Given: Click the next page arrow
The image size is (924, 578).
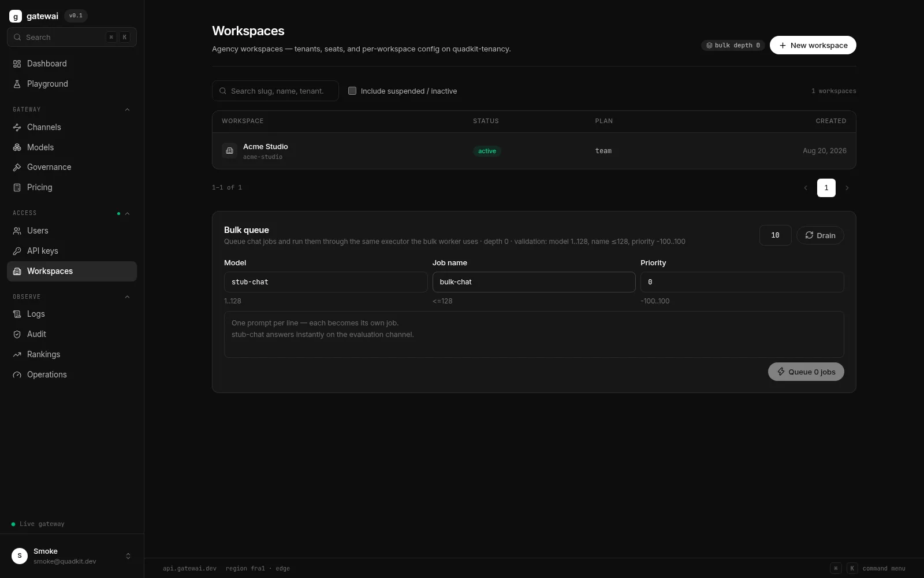Looking at the screenshot, I should coord(847,188).
